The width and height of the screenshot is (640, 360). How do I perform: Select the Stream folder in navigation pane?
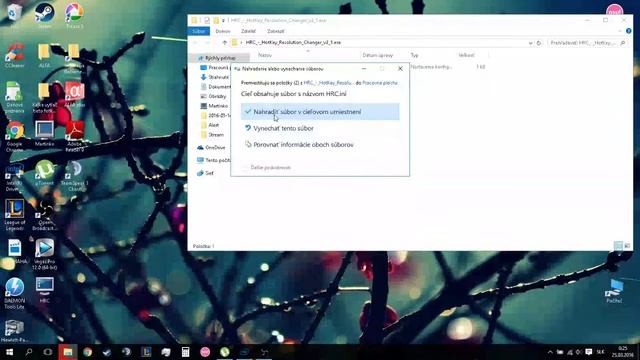pyautogui.click(x=213, y=135)
